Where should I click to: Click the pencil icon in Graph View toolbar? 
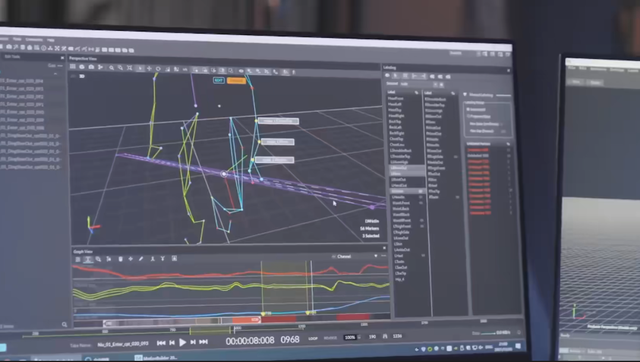[x=141, y=258]
